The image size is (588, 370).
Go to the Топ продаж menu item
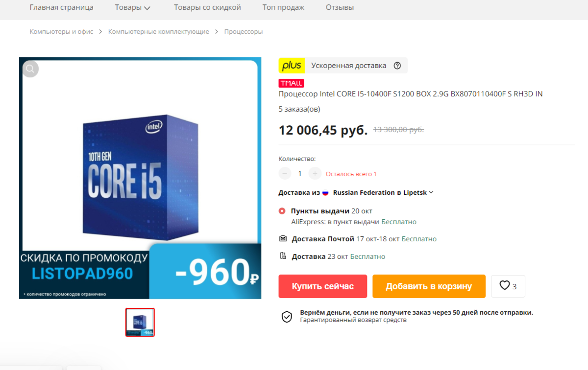283,7
